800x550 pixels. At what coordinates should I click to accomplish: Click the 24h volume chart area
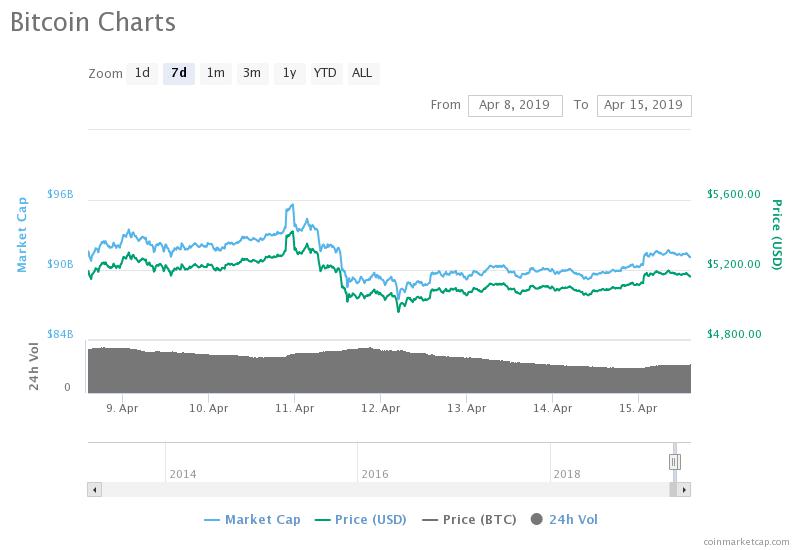point(390,372)
